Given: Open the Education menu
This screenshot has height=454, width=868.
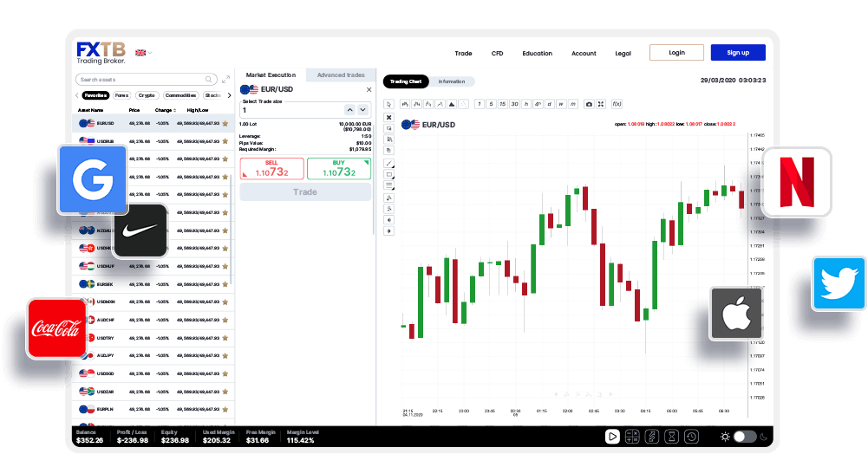Looking at the screenshot, I should 537,54.
